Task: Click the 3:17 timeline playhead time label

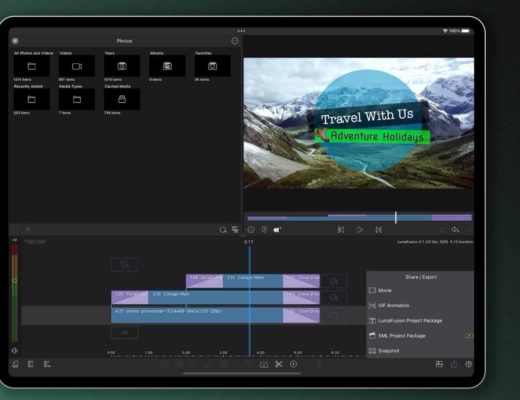Action: click(x=249, y=242)
